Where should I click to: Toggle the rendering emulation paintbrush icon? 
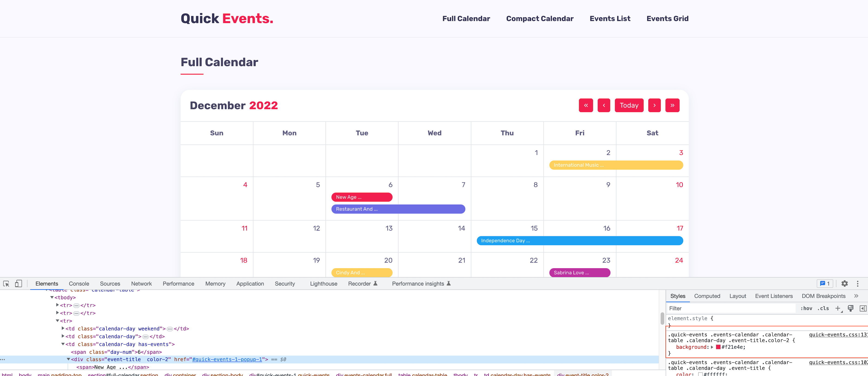click(x=850, y=308)
